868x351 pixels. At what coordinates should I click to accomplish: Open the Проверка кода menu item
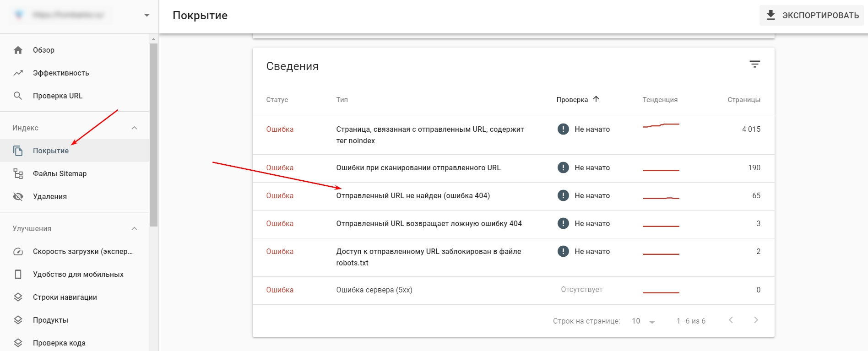pos(75,342)
